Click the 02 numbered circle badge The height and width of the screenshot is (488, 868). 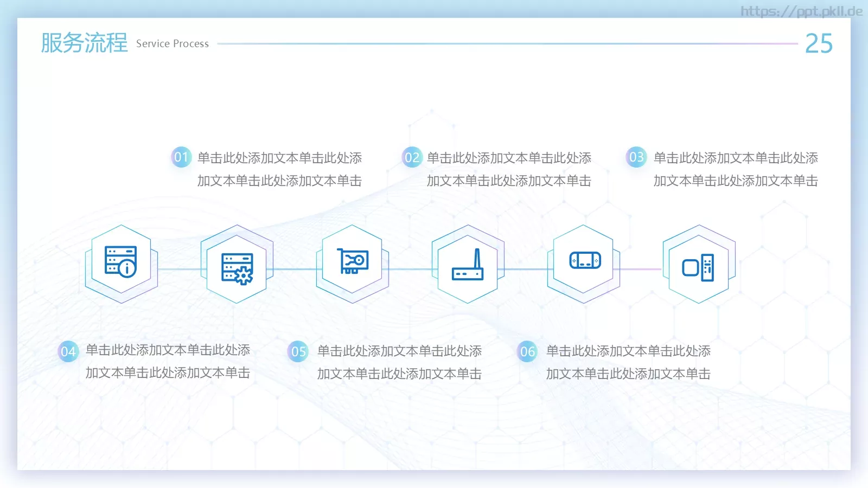412,157
